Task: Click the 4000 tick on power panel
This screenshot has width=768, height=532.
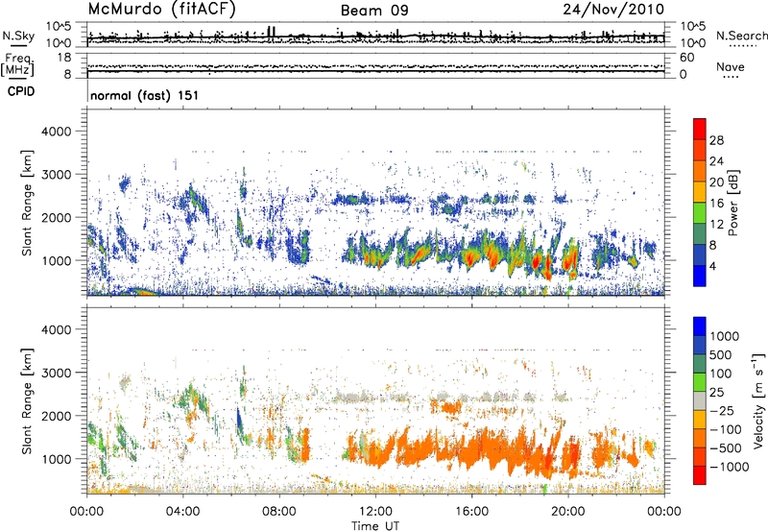Action: pos(57,132)
